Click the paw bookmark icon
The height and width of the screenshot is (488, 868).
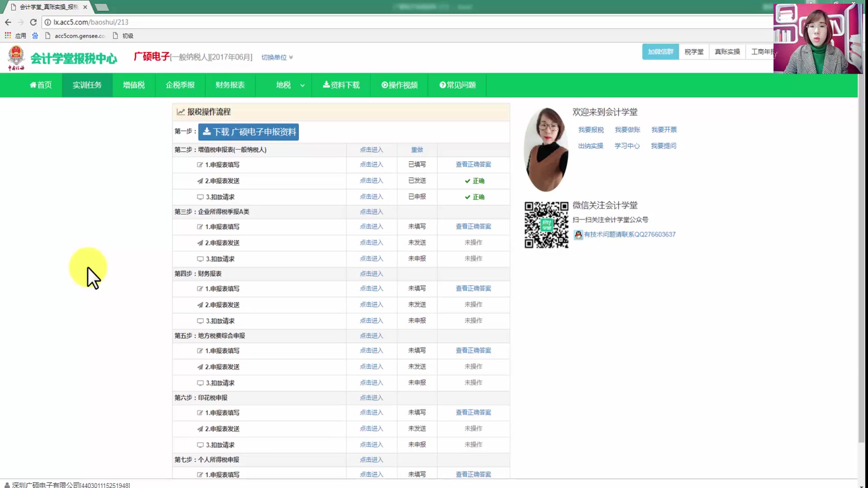click(35, 35)
